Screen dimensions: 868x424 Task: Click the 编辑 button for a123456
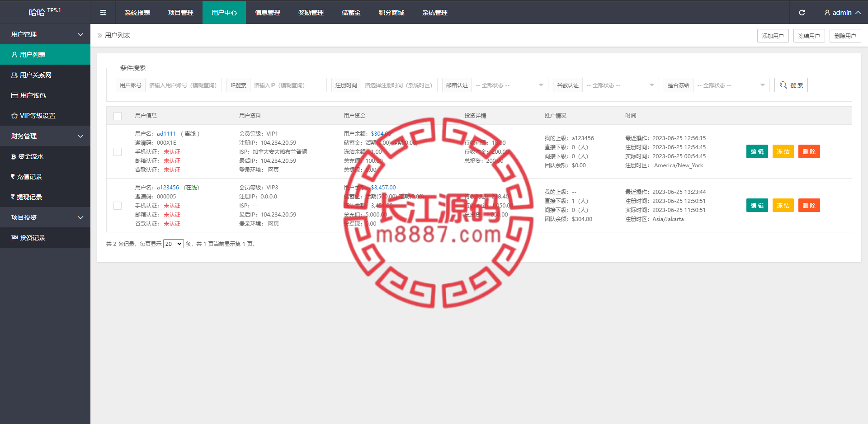click(x=757, y=205)
